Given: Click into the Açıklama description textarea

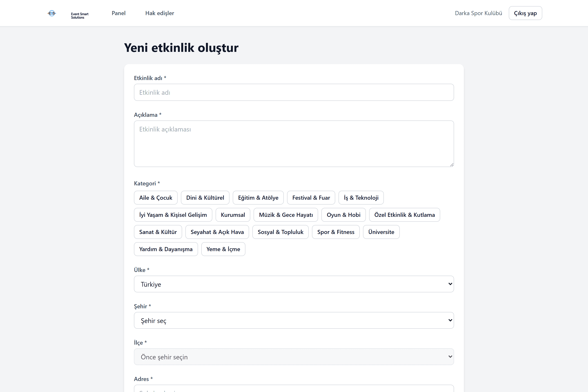Looking at the screenshot, I should point(294,144).
